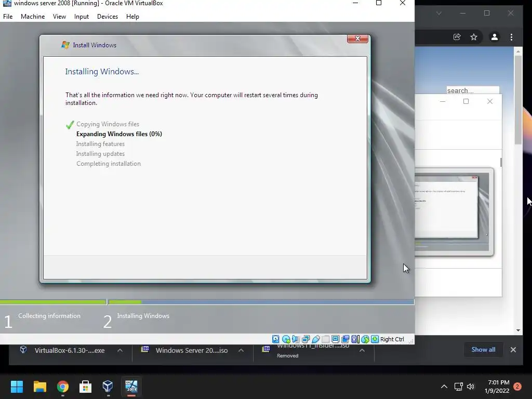Viewport: 532px width, 399px height.
Task: Click the Collecting information progress bar
Action: (x=53, y=302)
